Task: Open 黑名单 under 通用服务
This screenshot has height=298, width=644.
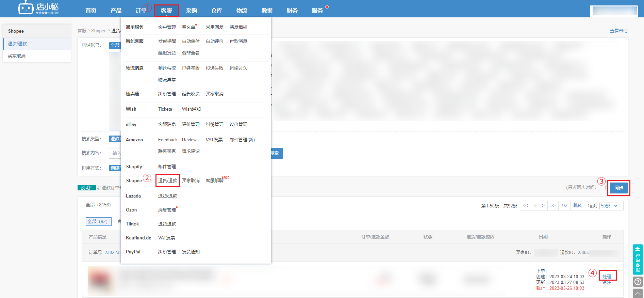Action: 189,27
